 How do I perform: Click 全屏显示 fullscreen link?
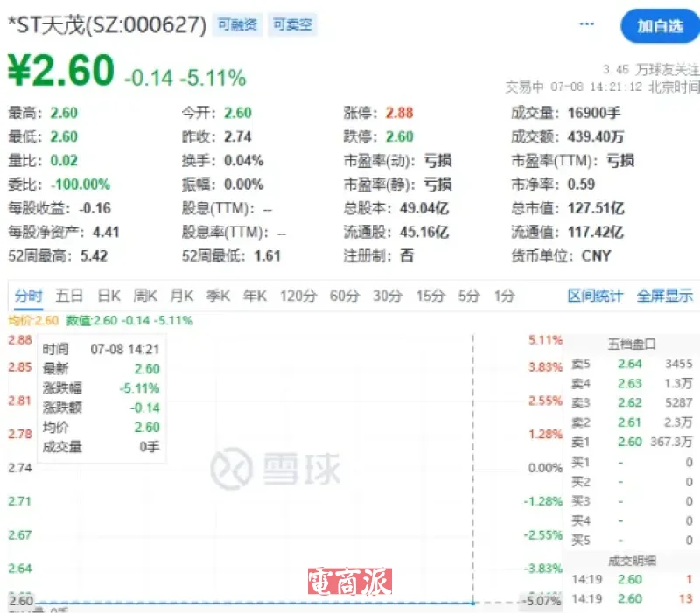tap(664, 296)
